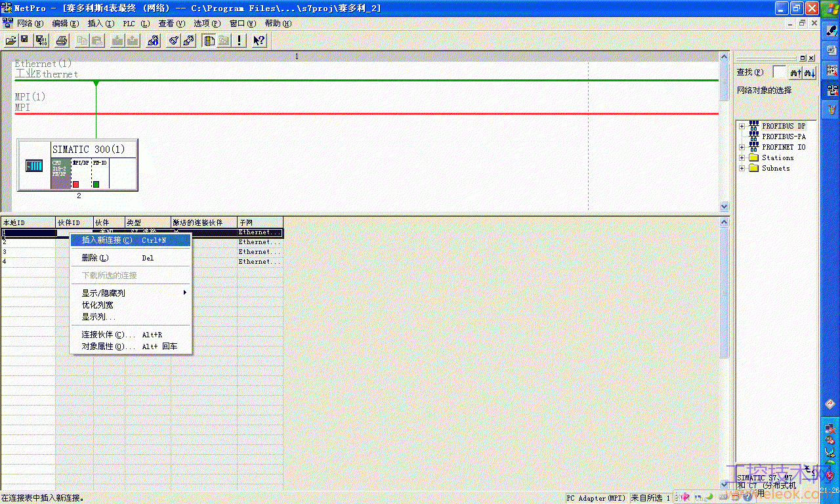
Task: Click the Save floppy disk icon
Action: point(24,41)
